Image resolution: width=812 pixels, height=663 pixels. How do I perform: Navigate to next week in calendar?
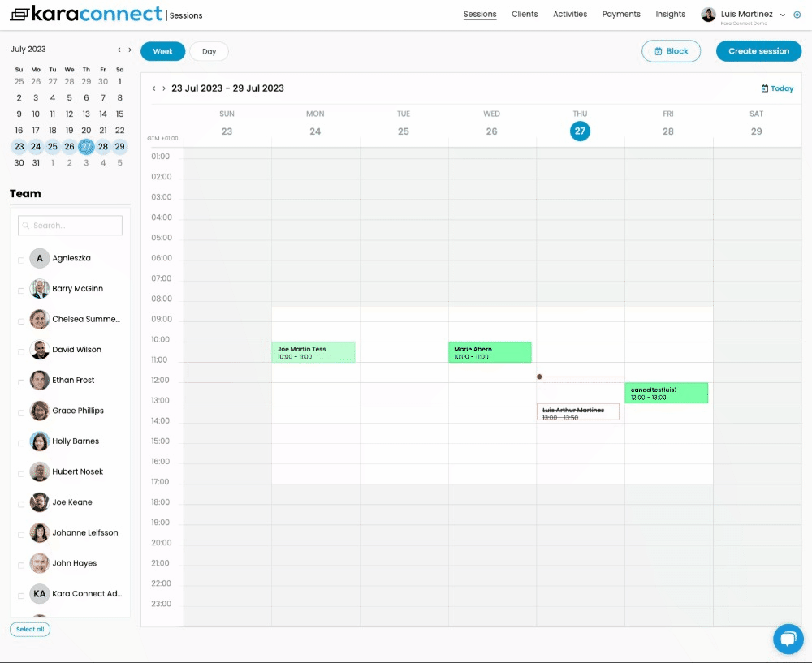pos(164,88)
